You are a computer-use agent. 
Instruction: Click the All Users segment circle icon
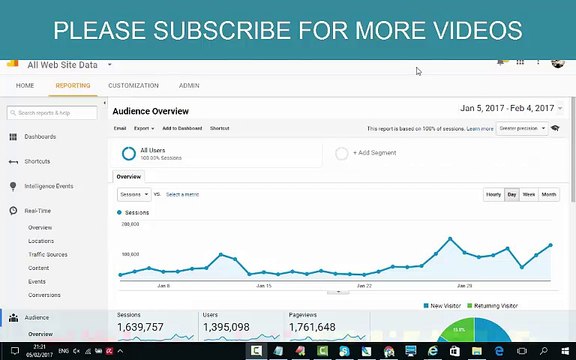coord(129,154)
